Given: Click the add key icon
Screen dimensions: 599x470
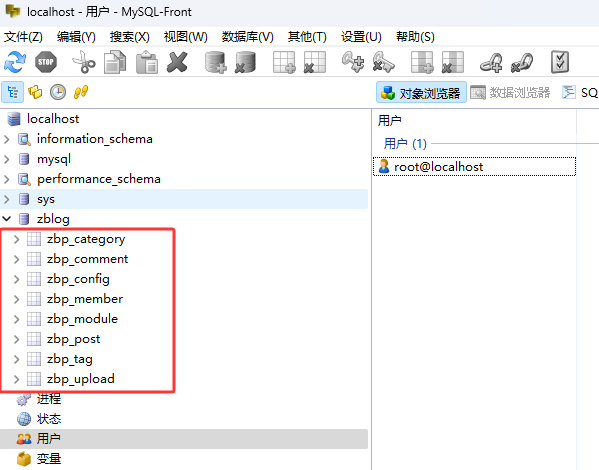Looking at the screenshot, I should point(353,62).
